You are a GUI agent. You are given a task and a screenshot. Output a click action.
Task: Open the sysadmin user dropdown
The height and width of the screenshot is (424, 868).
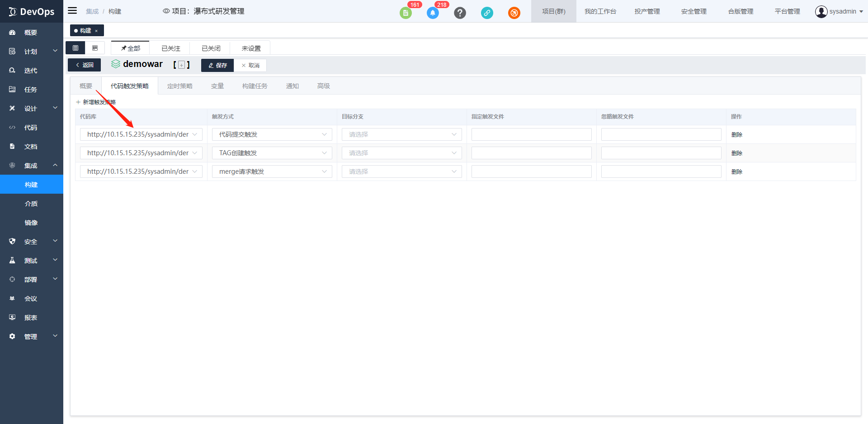pyautogui.click(x=839, y=11)
